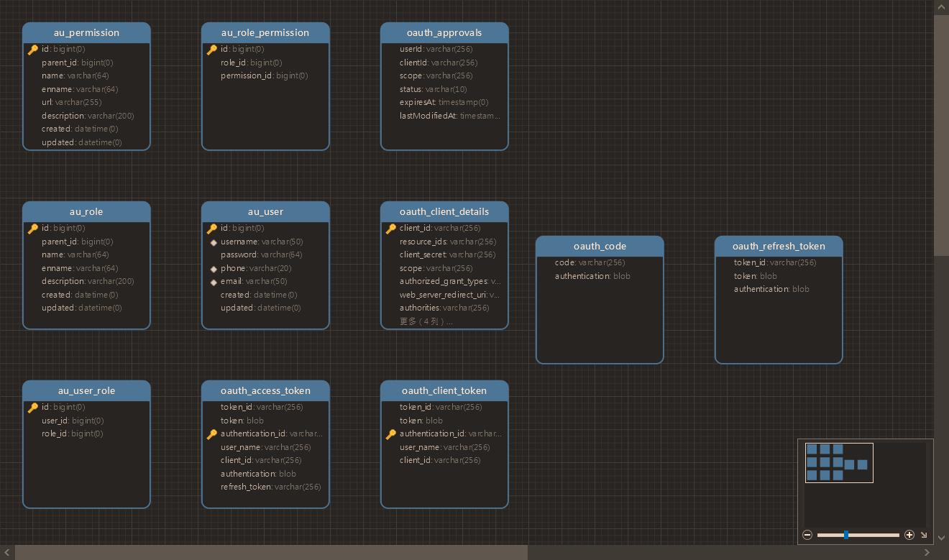949x560 pixels.
Task: Click the description column in au_permission
Action: point(86,116)
